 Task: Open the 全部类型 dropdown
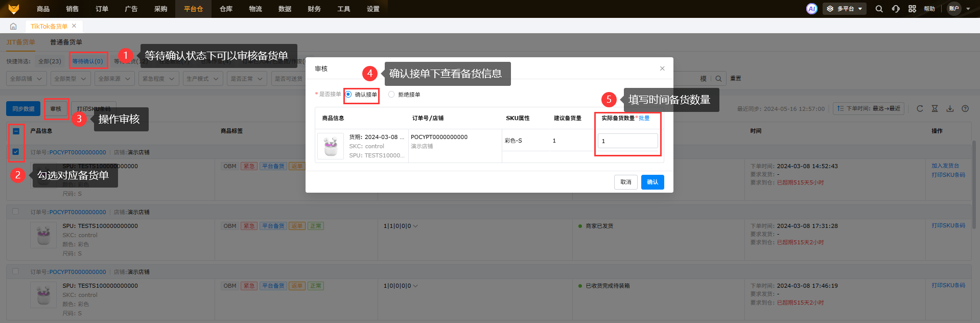coord(71,79)
